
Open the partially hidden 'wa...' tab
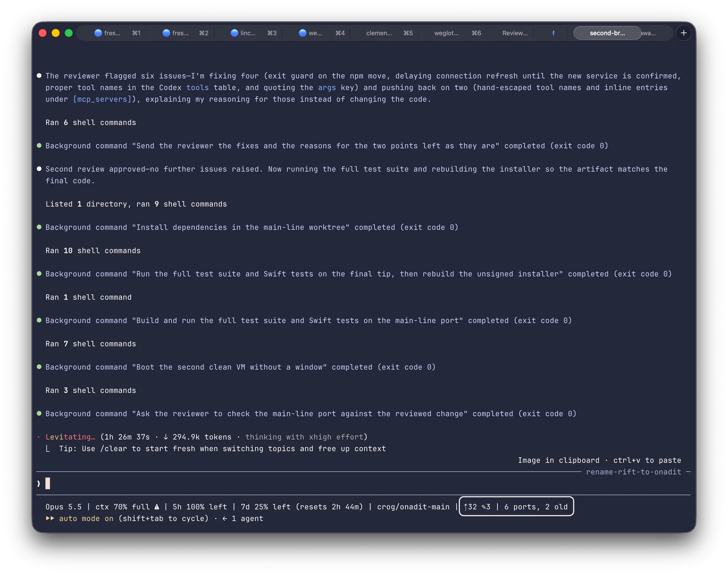[x=649, y=33]
